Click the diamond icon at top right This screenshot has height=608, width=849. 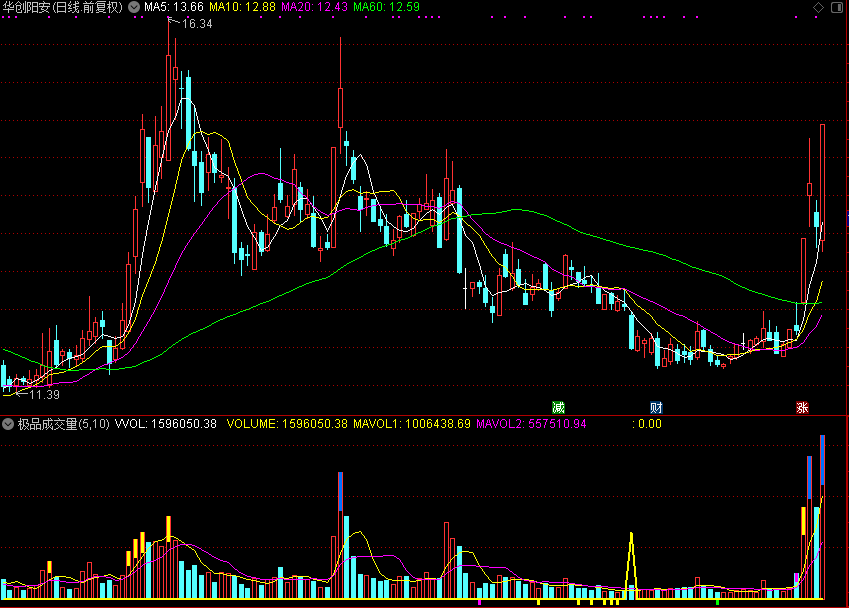(818, 8)
